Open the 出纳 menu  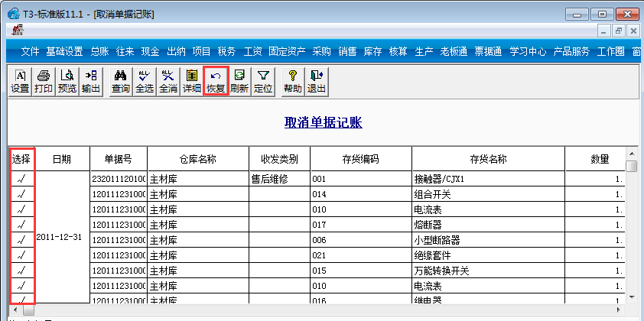point(176,51)
